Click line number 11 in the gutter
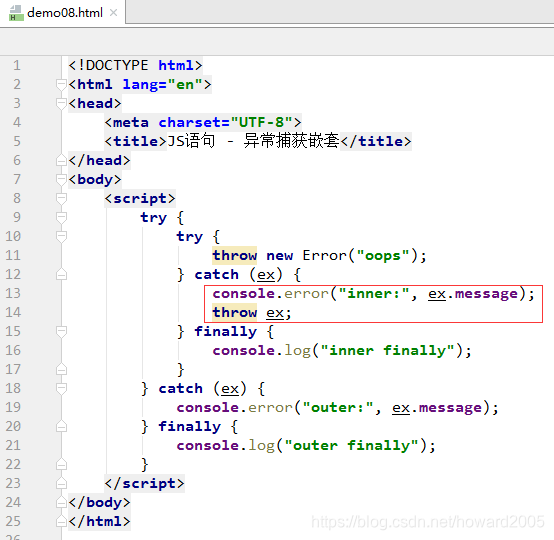 13,256
